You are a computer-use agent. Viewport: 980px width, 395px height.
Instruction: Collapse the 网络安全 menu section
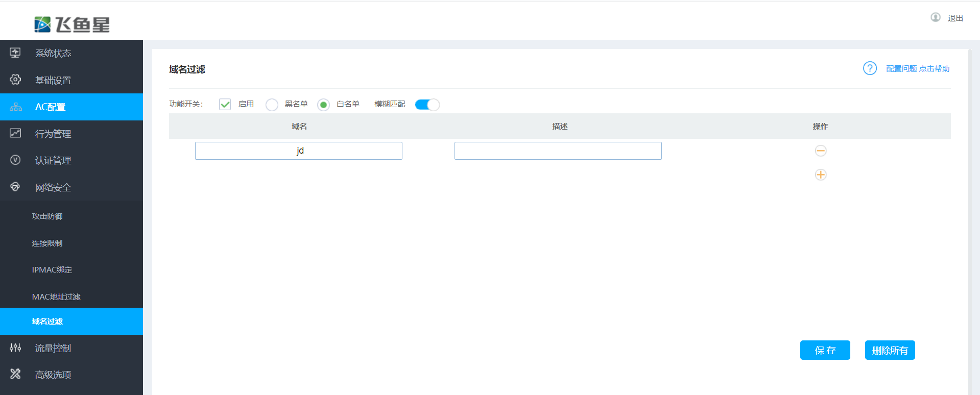tap(53, 187)
